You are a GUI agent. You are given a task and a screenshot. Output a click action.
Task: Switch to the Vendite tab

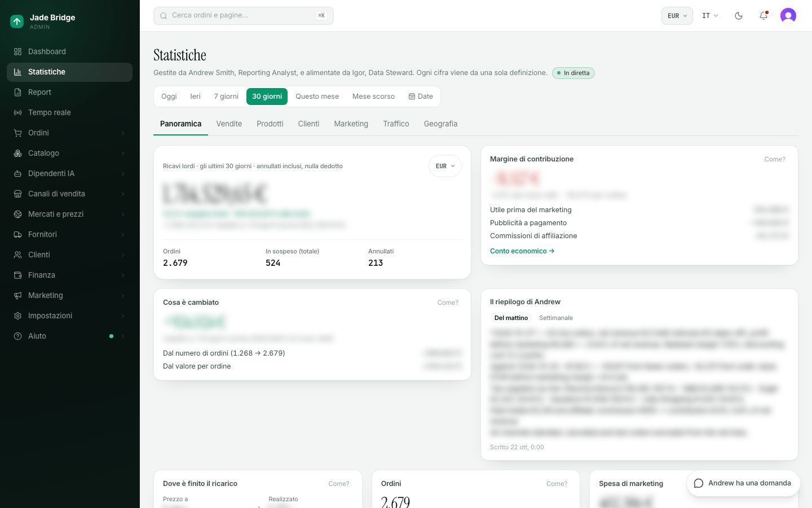(229, 124)
